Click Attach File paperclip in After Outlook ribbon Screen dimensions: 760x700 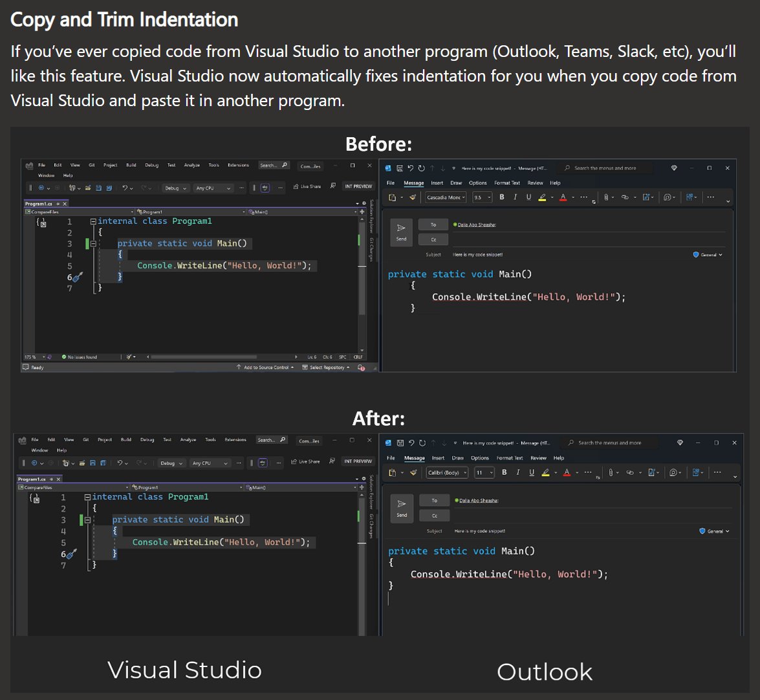611,473
